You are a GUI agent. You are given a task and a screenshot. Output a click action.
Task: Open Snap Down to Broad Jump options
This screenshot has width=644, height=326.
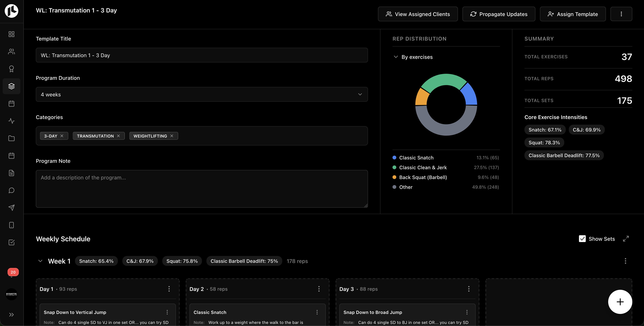tap(467, 312)
